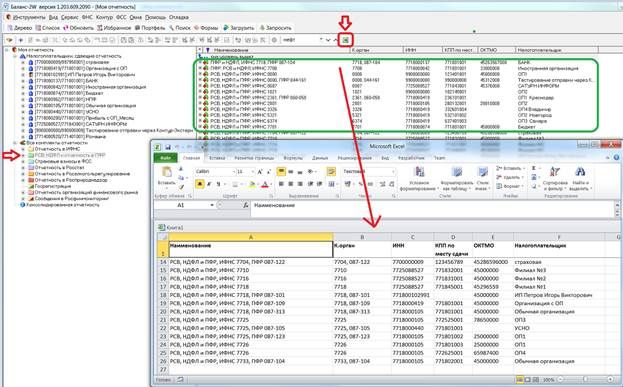Click the AutoSum sigma icon
The width and height of the screenshot is (623, 387).
click(534, 168)
